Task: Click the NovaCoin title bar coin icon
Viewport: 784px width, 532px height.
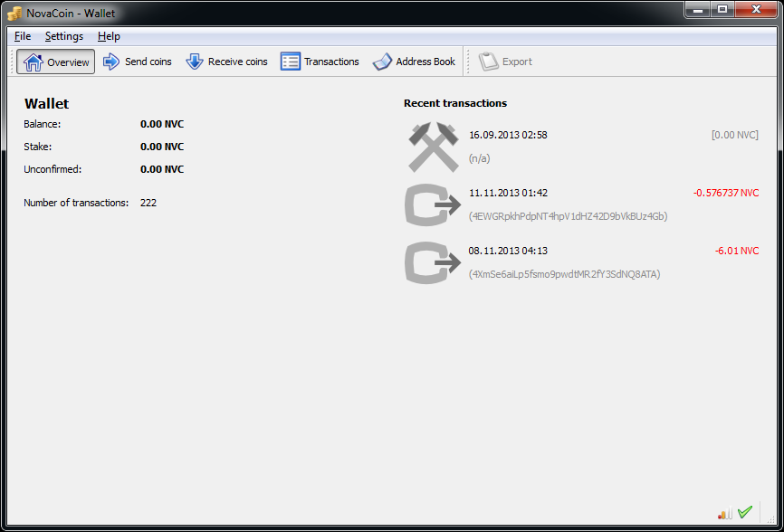Action: tap(15, 14)
